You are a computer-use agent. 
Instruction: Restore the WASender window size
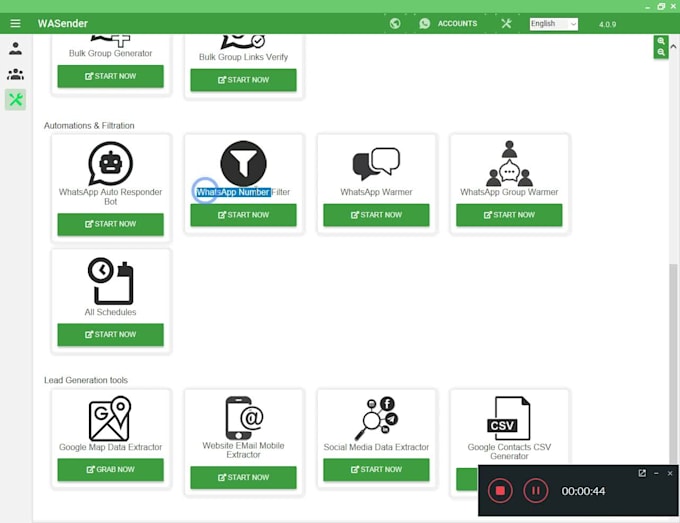point(661,7)
